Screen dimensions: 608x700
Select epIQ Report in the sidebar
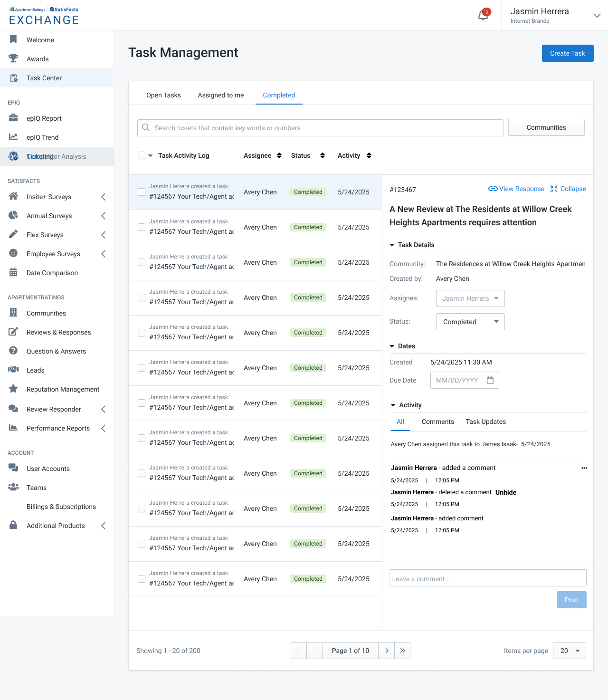pos(44,118)
